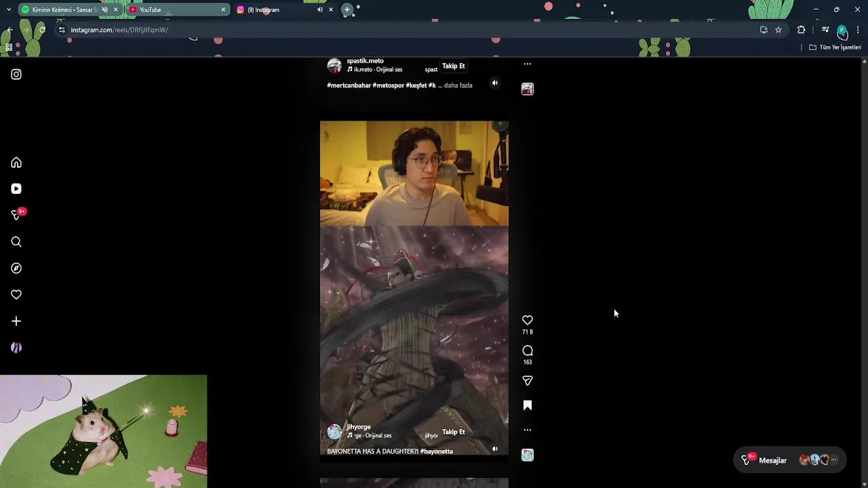Image resolution: width=868 pixels, height=488 pixels.
Task: Open Search in Instagram sidebar
Action: (x=16, y=242)
